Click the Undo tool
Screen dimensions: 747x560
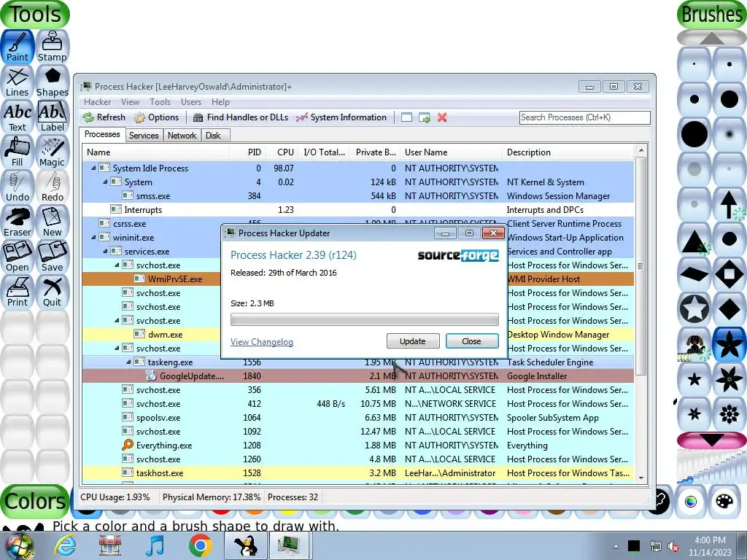tap(18, 187)
